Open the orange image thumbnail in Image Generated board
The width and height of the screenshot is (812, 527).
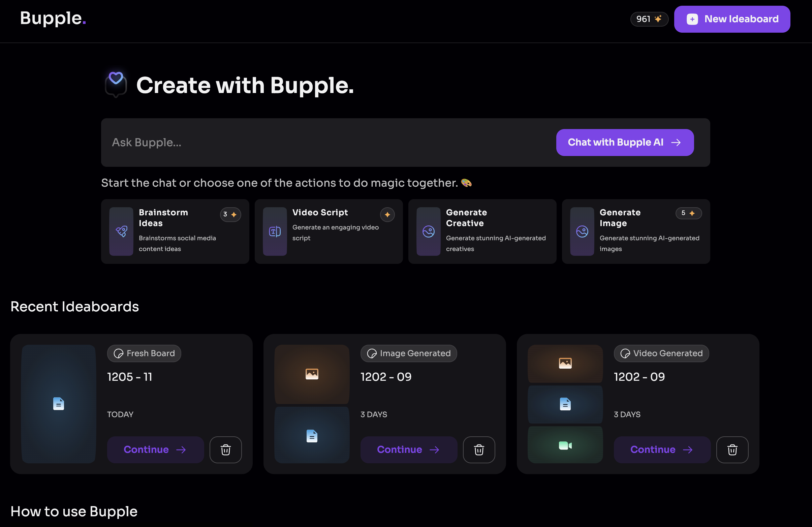tap(312, 374)
